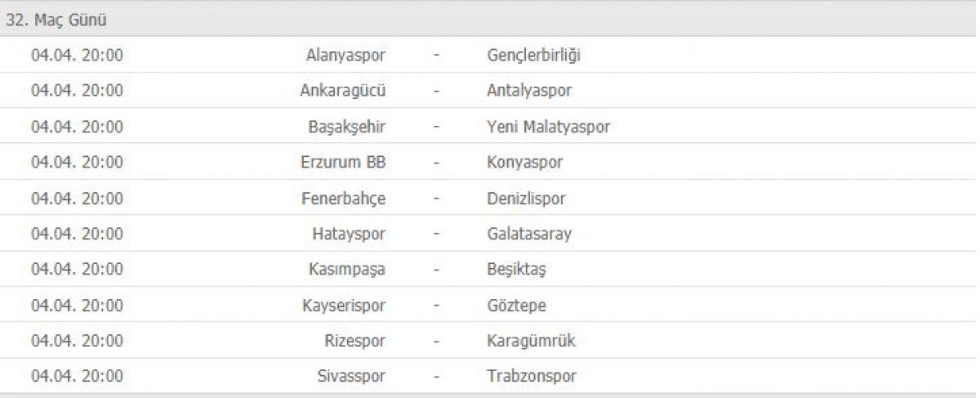Open Alanyaspor team link
Screen dimensions: 980x398
pos(345,56)
